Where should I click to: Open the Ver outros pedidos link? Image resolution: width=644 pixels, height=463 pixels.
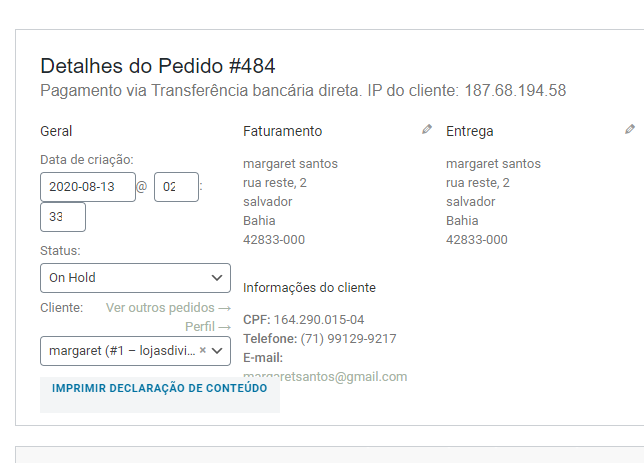click(168, 308)
